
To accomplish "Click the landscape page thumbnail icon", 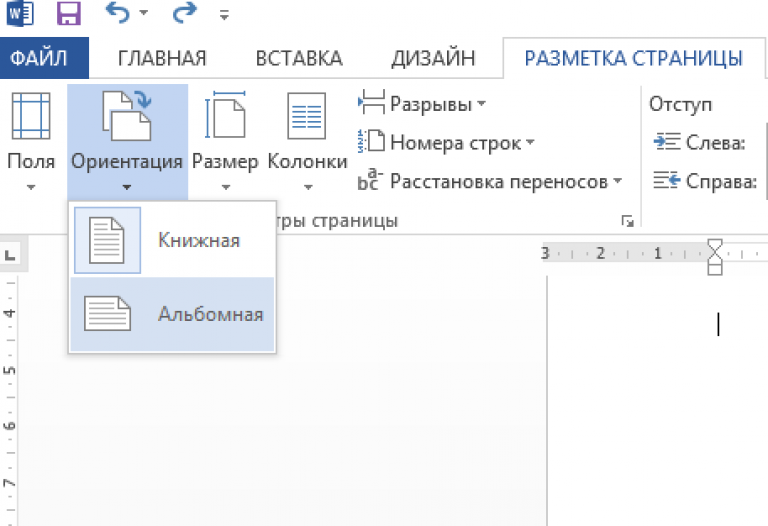I will [x=107, y=313].
